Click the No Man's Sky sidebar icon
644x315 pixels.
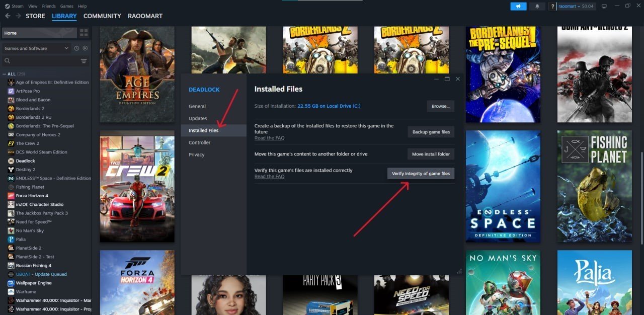(x=12, y=230)
